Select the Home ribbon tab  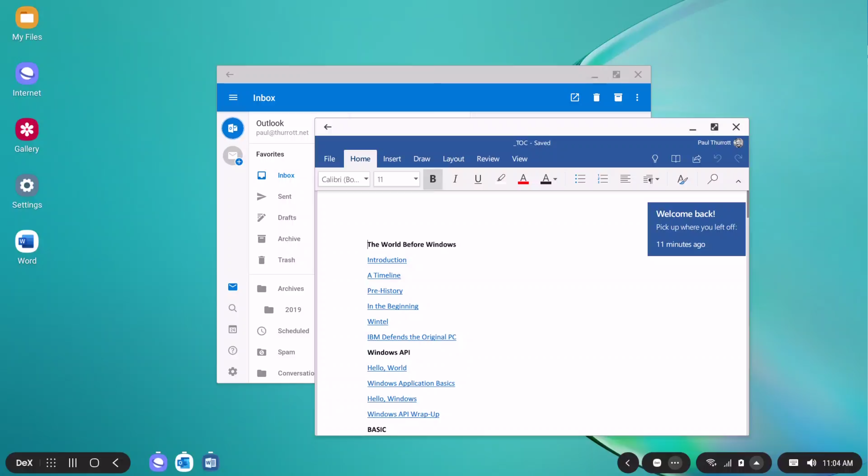tap(360, 159)
